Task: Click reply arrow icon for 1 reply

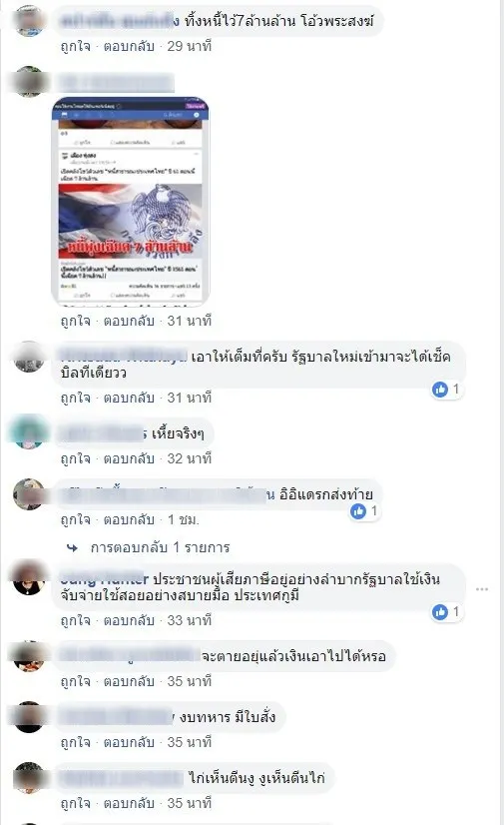Action: pyautogui.click(x=72, y=547)
